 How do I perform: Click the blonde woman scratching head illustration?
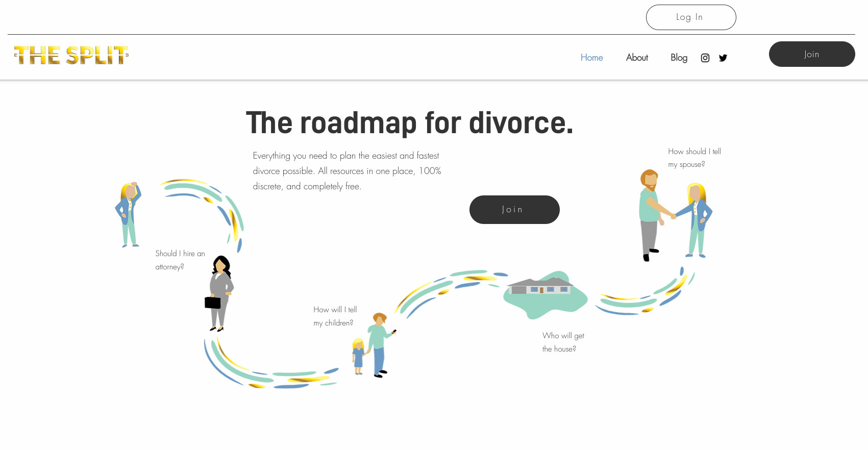tap(128, 215)
